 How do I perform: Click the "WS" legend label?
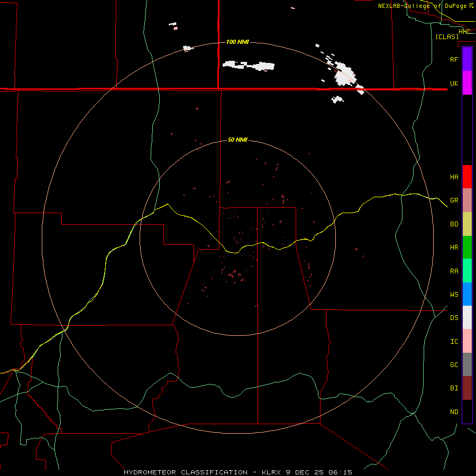point(454,294)
